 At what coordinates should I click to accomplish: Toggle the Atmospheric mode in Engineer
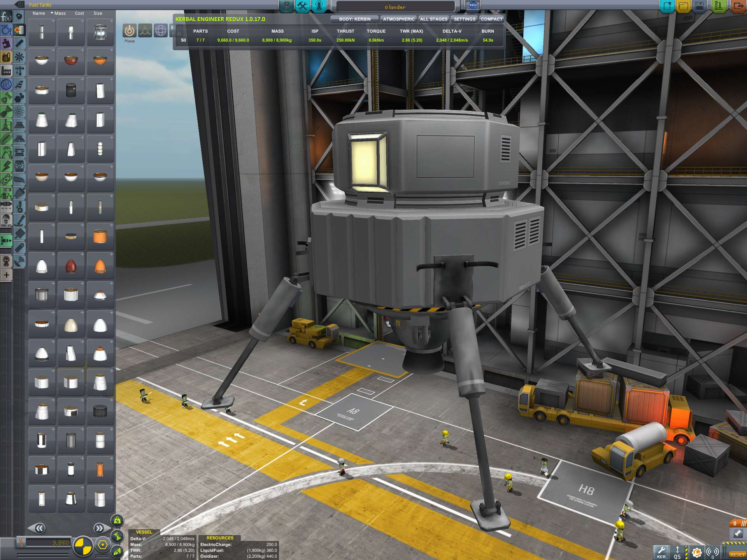click(x=398, y=19)
